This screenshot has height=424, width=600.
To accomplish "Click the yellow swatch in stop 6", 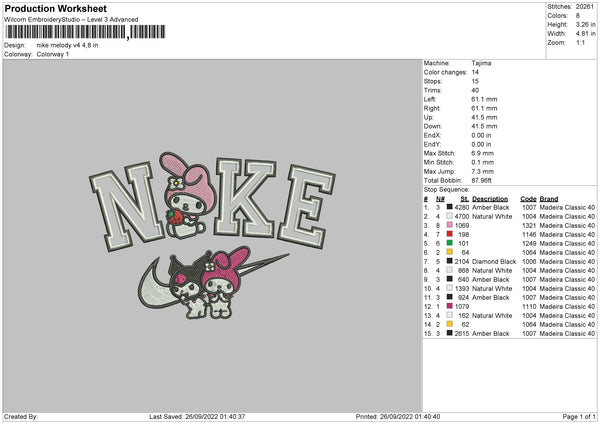I will pyautogui.click(x=450, y=252).
